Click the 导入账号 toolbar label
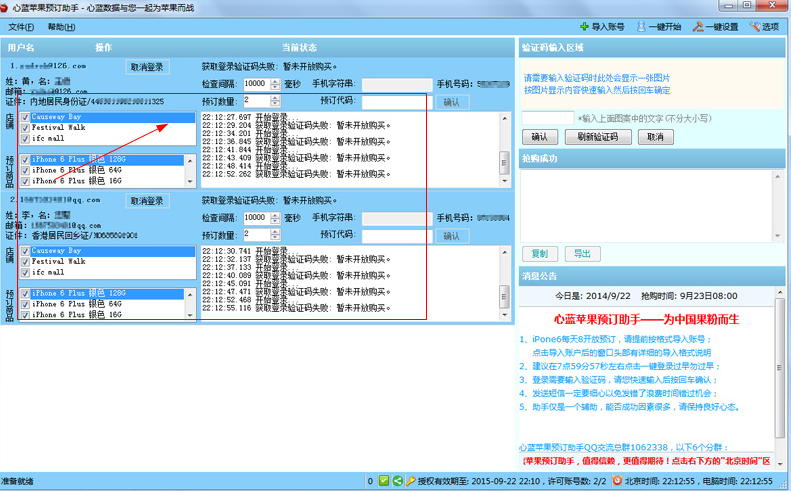Viewport: 791px width, 491px height. (x=608, y=27)
